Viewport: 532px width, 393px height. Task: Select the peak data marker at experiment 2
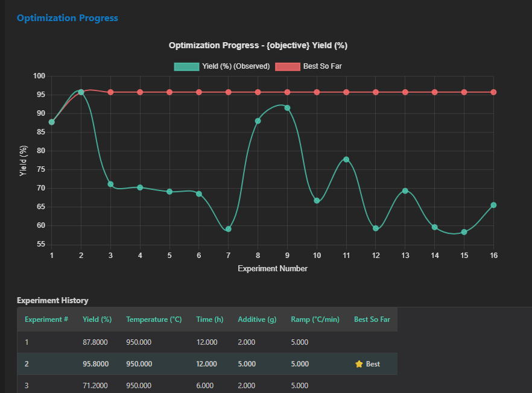81,92
